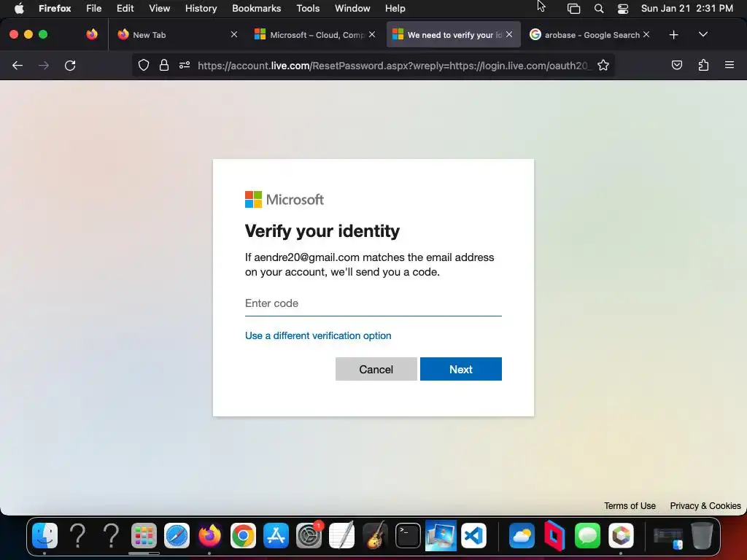Open Firefox icon in the Dock
This screenshot has width=747, height=560.
tap(209, 536)
